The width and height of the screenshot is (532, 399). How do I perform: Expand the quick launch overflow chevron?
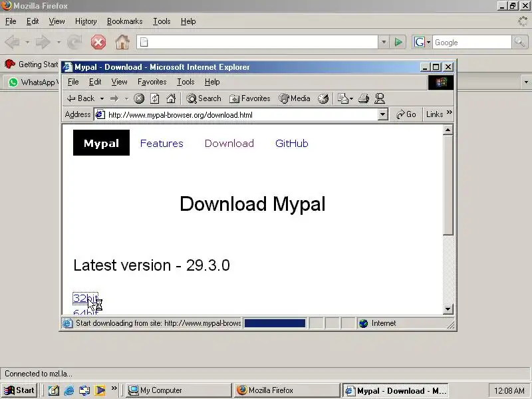pos(114,388)
